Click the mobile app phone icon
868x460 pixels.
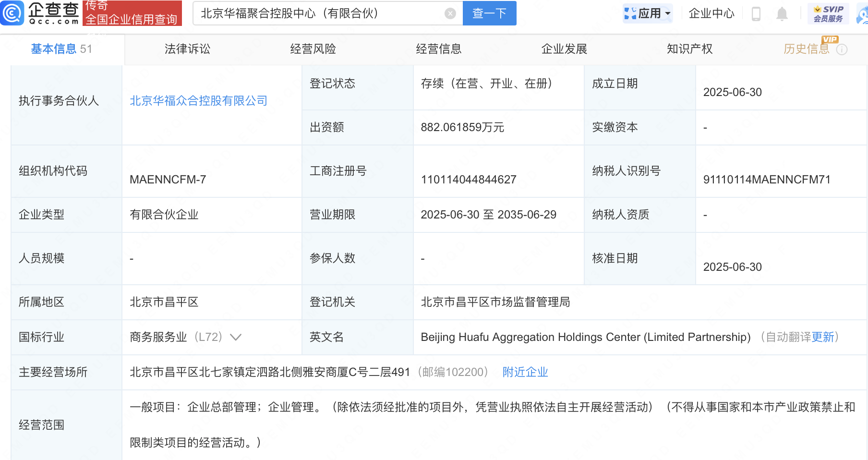click(x=756, y=14)
